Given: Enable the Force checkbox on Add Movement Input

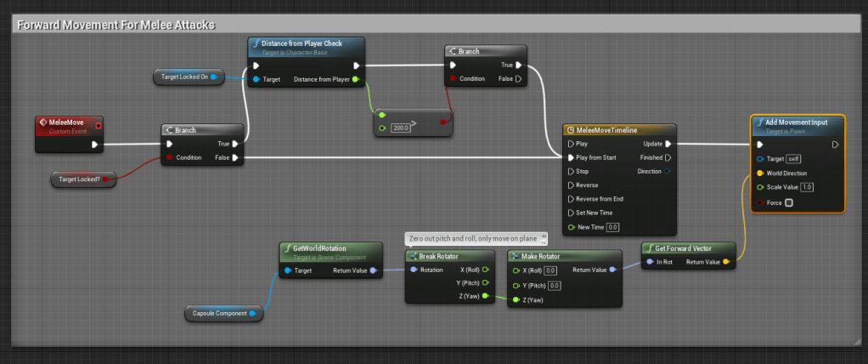Looking at the screenshot, I should coord(789,202).
